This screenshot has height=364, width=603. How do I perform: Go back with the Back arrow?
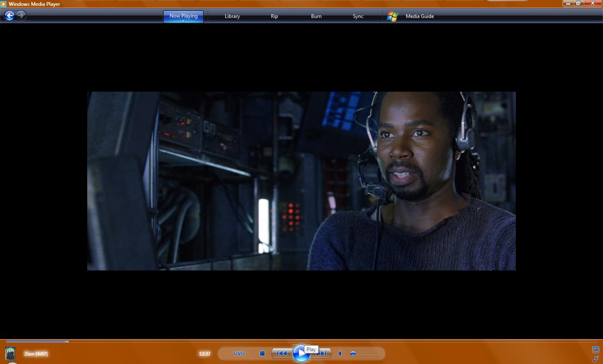pyautogui.click(x=10, y=16)
